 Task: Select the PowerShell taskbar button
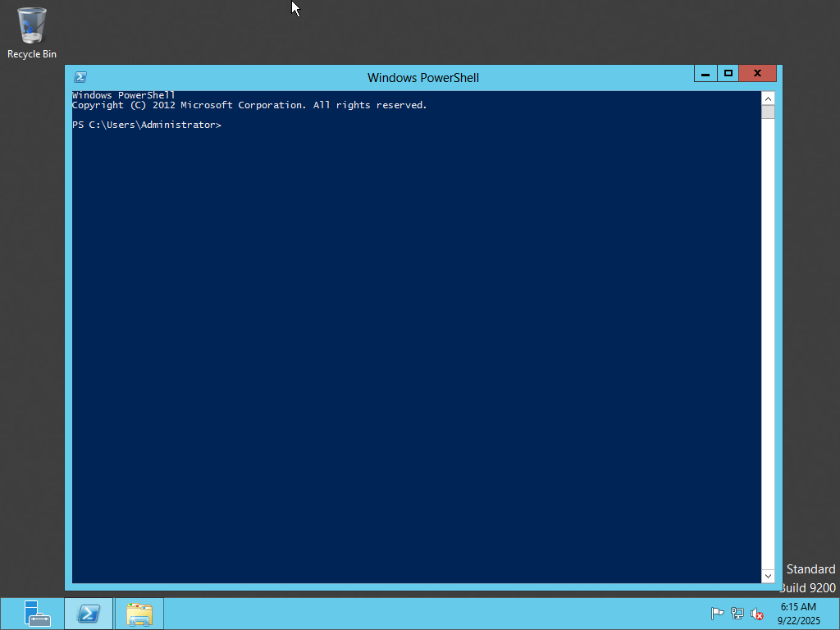89,614
